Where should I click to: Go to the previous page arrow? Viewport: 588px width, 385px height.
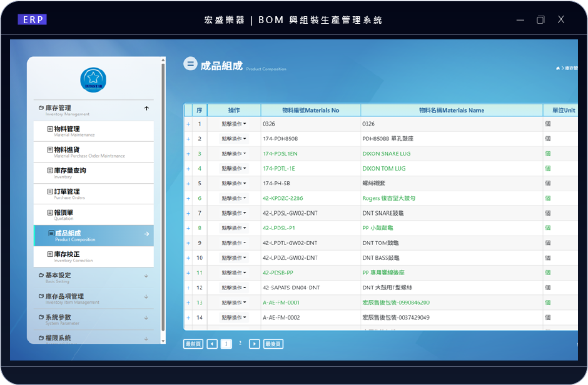click(x=212, y=344)
